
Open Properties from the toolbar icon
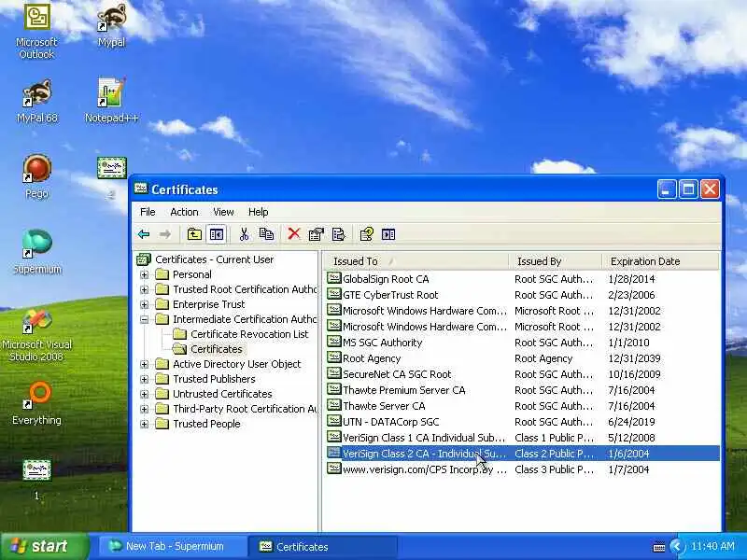point(316,234)
